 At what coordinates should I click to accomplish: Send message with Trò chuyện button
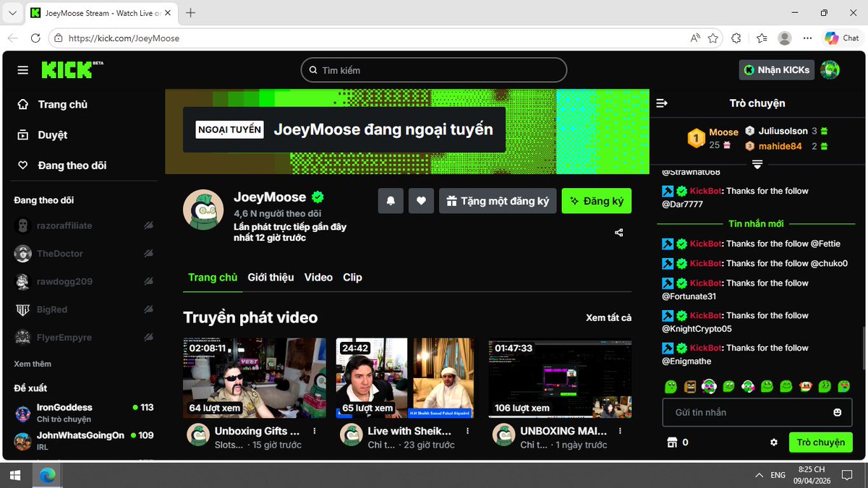pyautogui.click(x=820, y=442)
